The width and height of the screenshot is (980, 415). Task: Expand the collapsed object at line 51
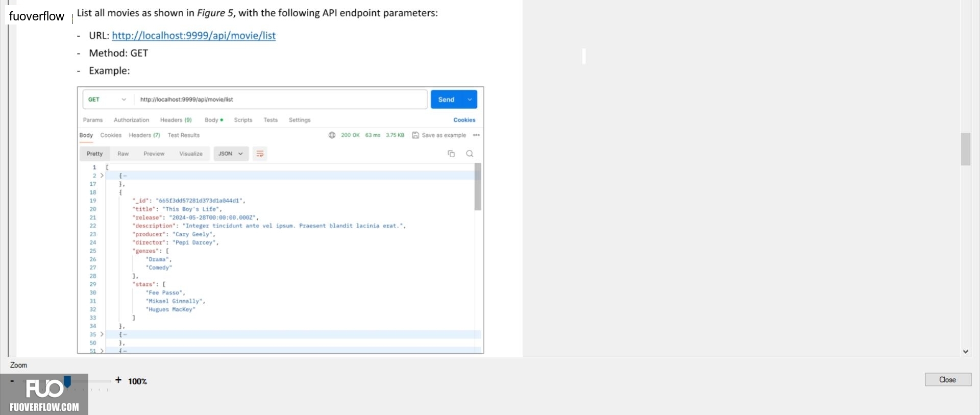point(102,351)
